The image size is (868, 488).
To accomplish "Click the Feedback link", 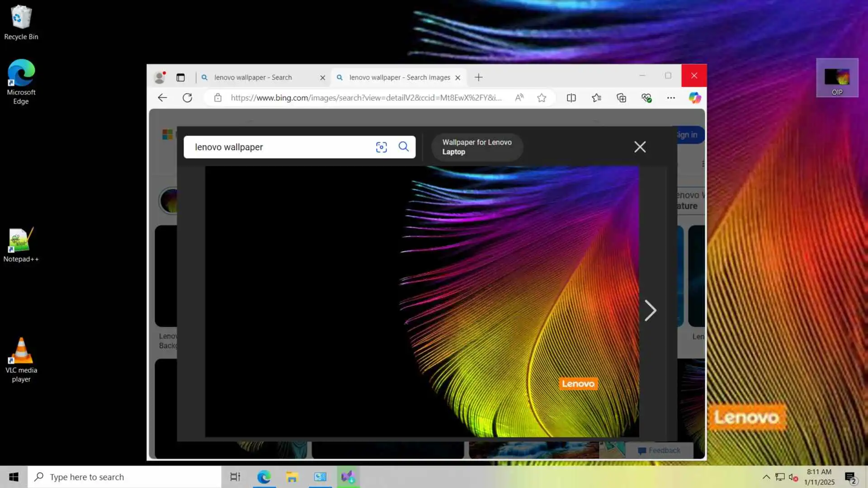I will 659,450.
